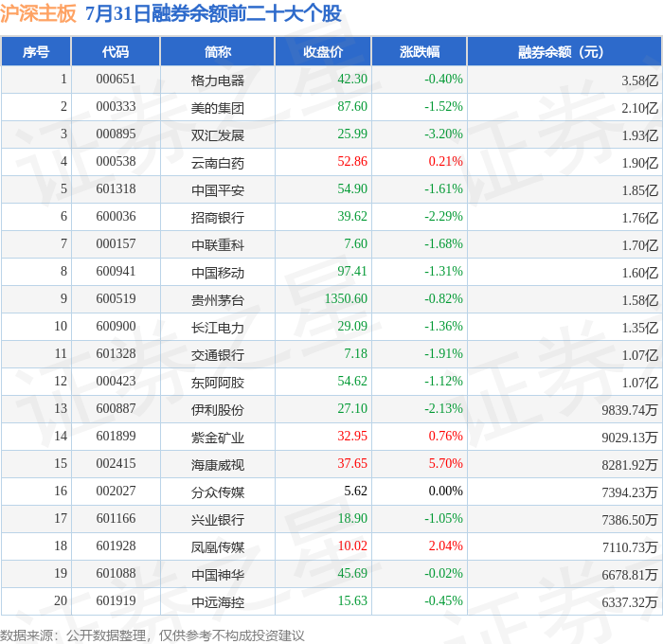
Task: Click closing price 1350.60
Action: pyautogui.click(x=346, y=298)
